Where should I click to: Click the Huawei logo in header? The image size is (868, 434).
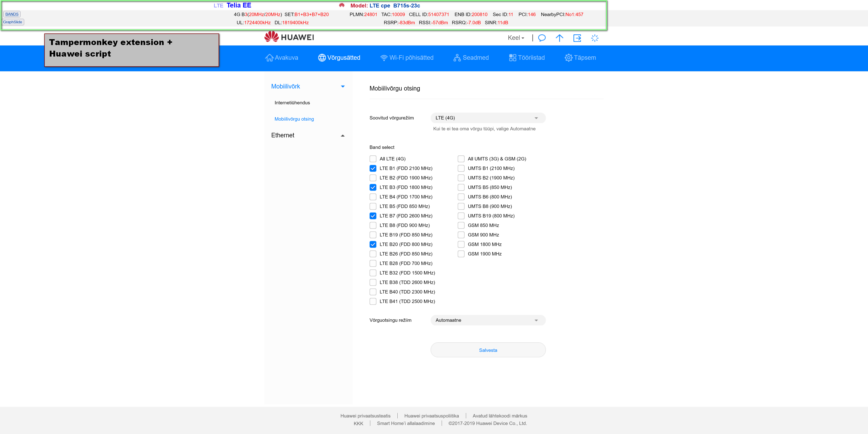tap(289, 37)
